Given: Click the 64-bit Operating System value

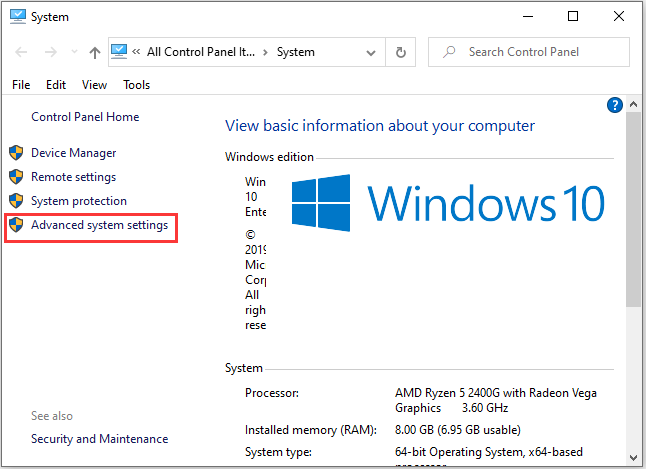Looking at the screenshot, I should tap(489, 452).
